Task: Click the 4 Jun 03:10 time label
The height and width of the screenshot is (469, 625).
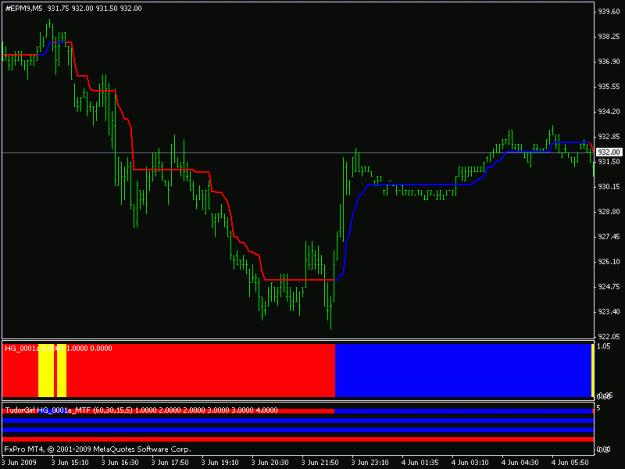Action: (470, 463)
